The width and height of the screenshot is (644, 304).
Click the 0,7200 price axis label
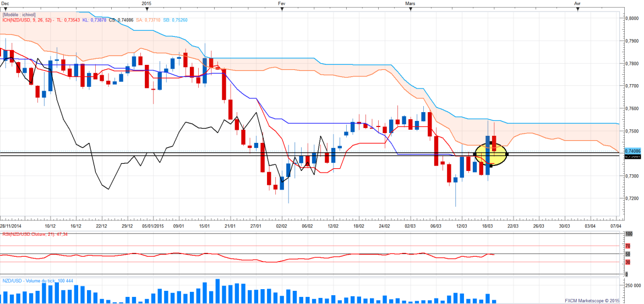coord(632,198)
